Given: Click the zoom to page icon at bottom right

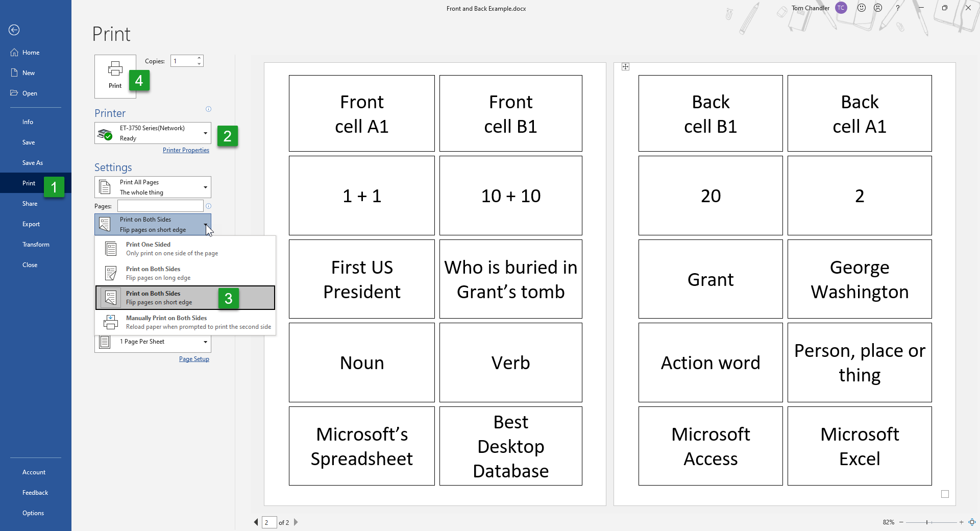Looking at the screenshot, I should click(971, 522).
